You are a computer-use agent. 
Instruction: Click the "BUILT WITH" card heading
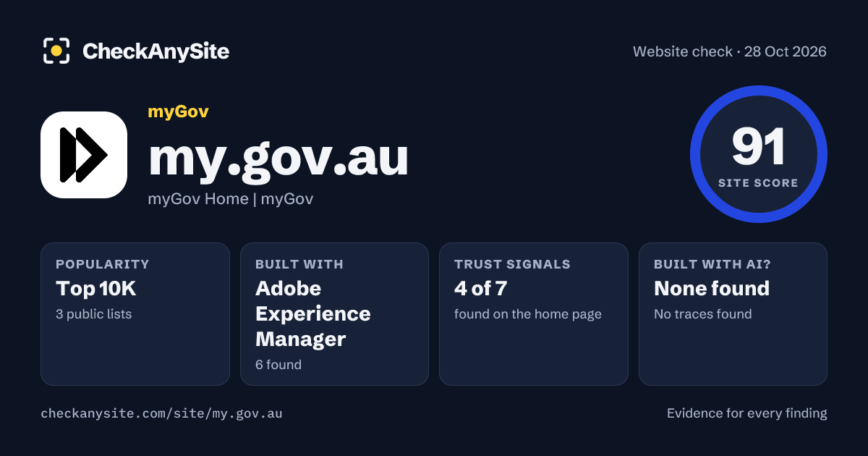pyautogui.click(x=299, y=264)
